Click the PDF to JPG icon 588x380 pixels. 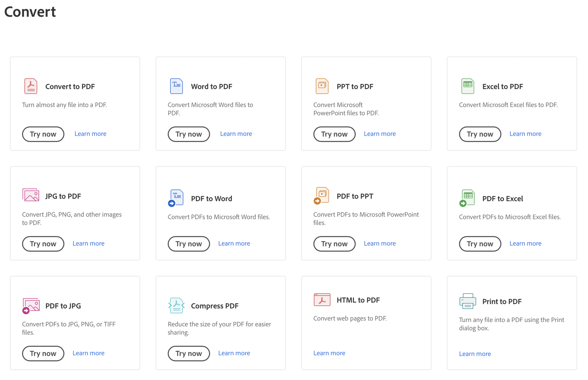(31, 306)
